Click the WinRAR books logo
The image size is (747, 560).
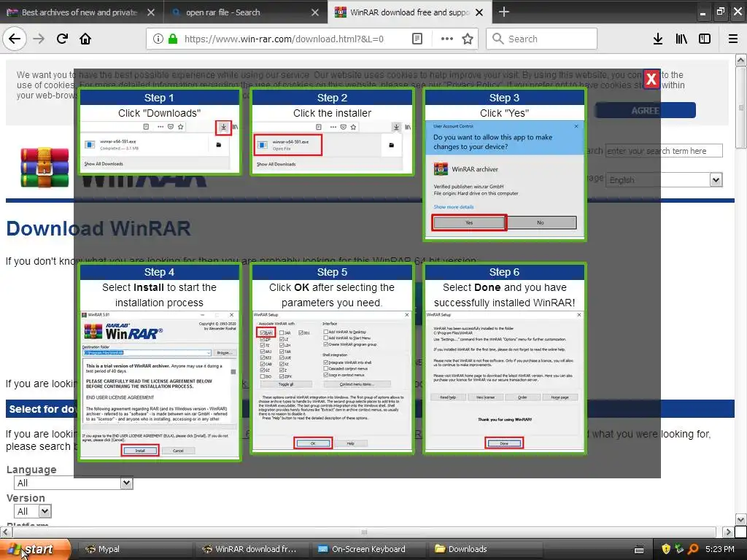coord(44,167)
